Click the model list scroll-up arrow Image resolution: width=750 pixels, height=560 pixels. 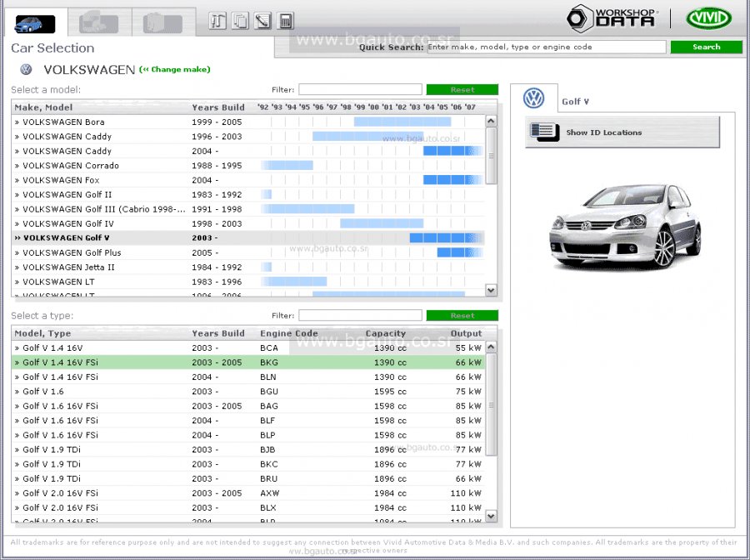(x=491, y=121)
